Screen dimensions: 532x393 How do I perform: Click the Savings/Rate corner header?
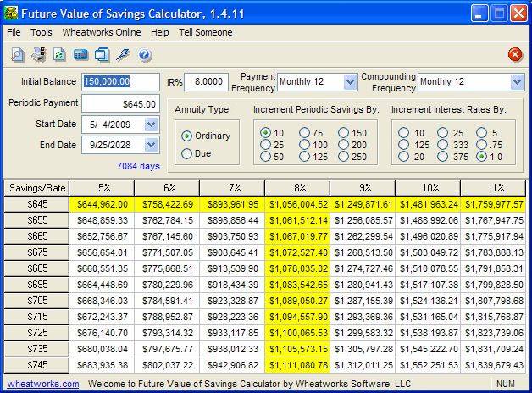pyautogui.click(x=36, y=188)
